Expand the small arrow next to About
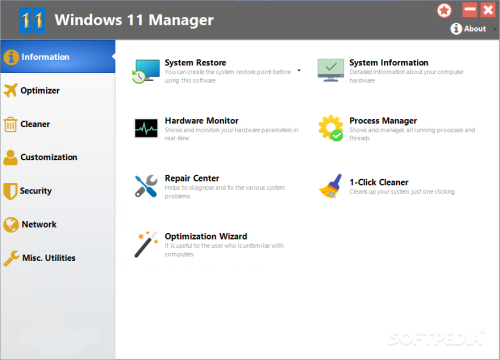The image size is (500, 360). 495,29
